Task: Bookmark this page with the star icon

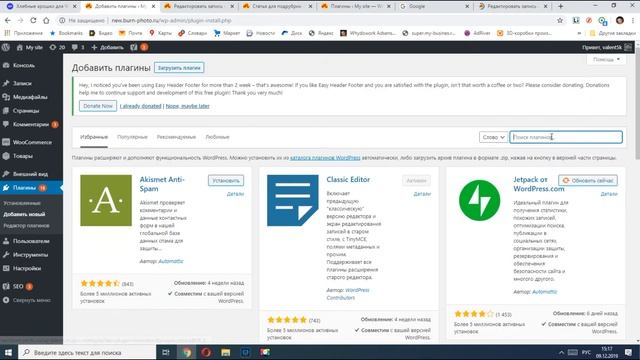Action: click(x=560, y=20)
